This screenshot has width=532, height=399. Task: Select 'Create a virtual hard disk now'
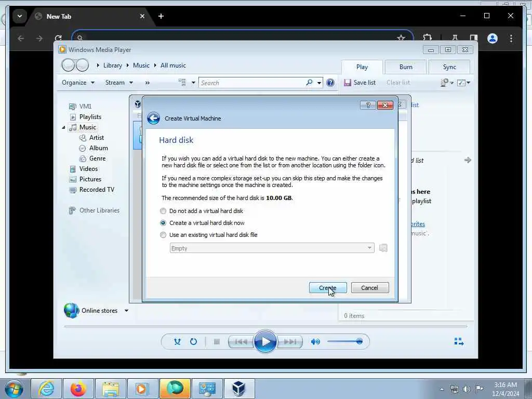tap(202, 223)
